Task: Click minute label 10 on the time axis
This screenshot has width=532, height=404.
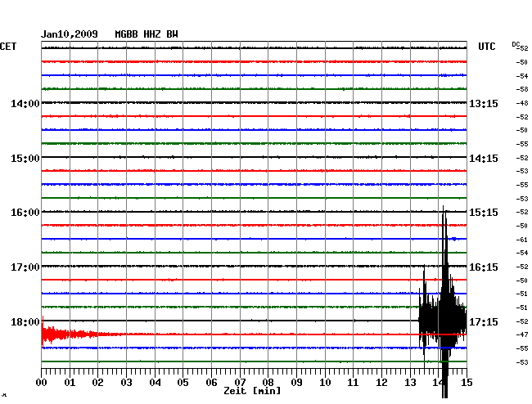Action: pyautogui.click(x=325, y=383)
